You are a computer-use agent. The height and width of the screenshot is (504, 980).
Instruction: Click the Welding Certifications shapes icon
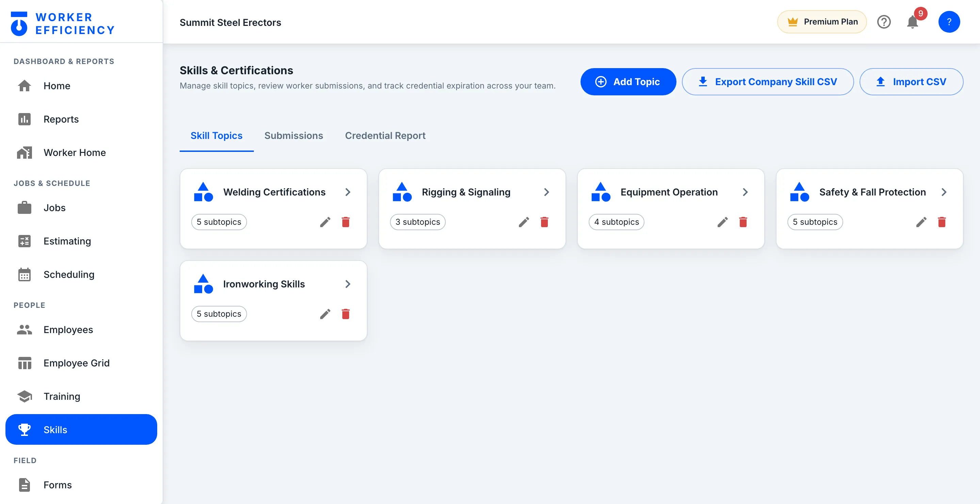click(x=203, y=192)
